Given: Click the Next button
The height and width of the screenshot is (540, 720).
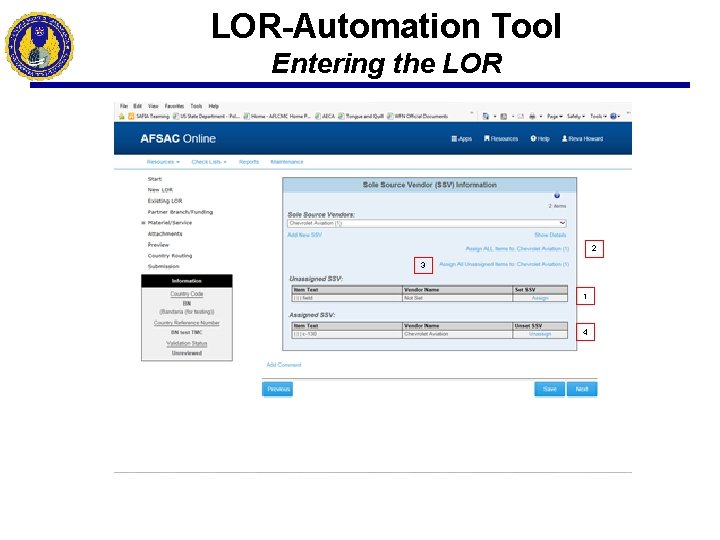Looking at the screenshot, I should [582, 389].
